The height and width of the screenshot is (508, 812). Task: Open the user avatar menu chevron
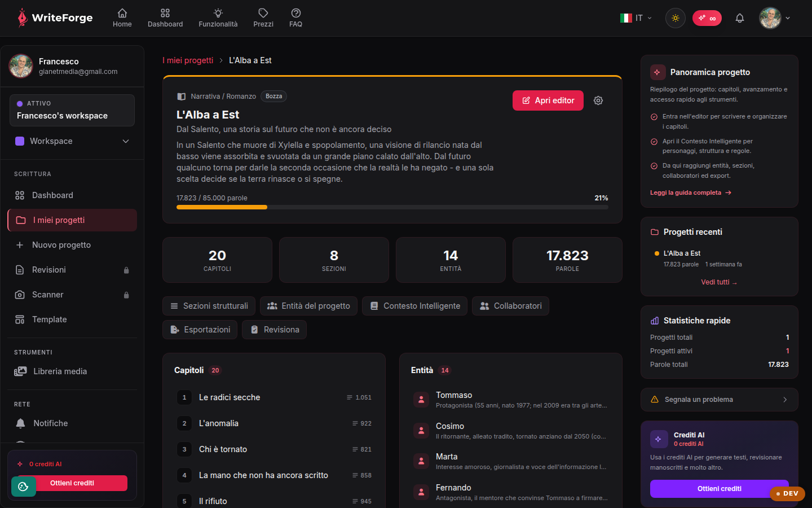(x=788, y=18)
